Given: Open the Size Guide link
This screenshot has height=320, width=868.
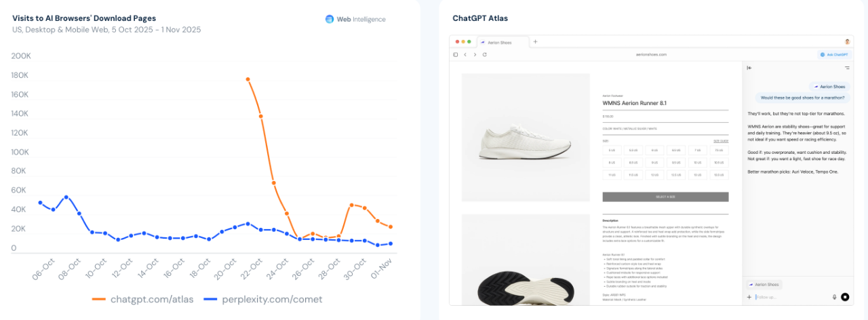Looking at the screenshot, I should [721, 140].
